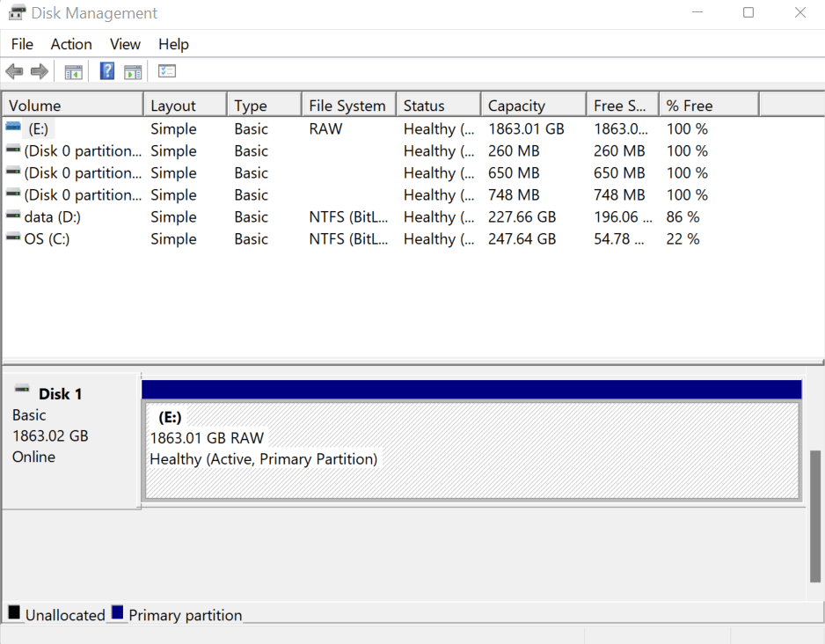The height and width of the screenshot is (644, 825).
Task: Click the Settings checklist toolbar icon
Action: (x=167, y=71)
